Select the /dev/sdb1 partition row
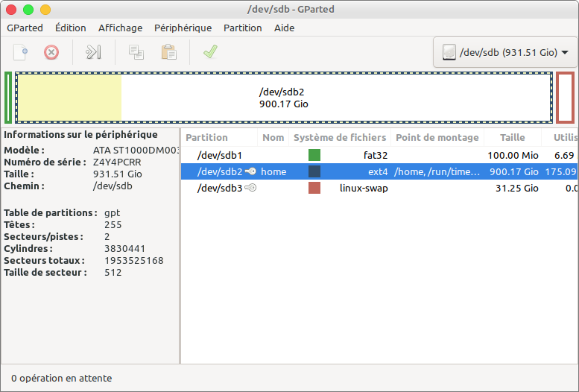Image resolution: width=579 pixels, height=392 pixels. [x=379, y=155]
